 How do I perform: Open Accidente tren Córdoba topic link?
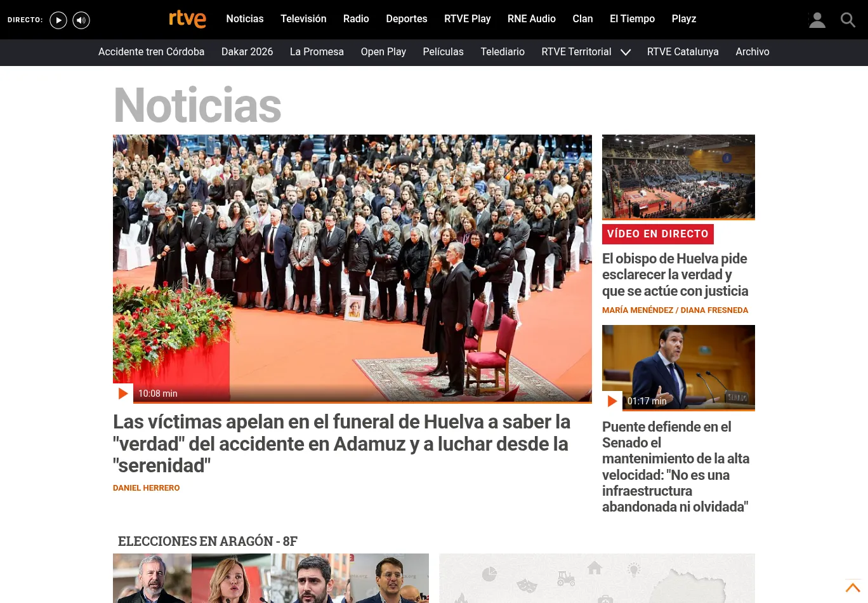click(x=151, y=52)
